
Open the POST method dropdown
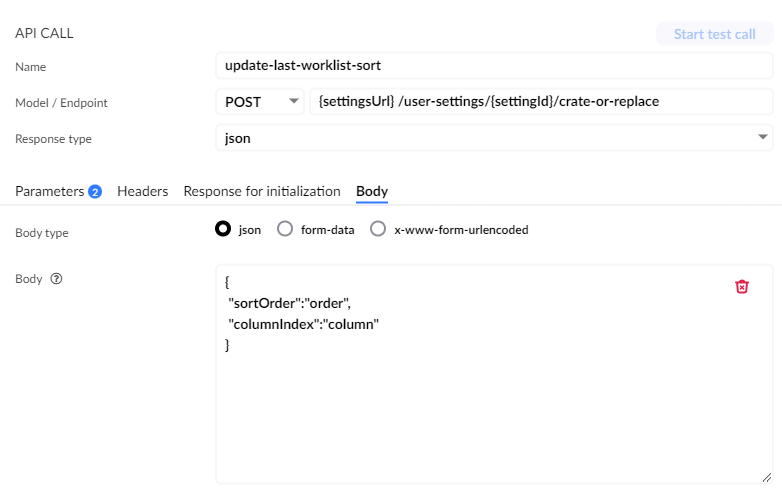click(260, 102)
